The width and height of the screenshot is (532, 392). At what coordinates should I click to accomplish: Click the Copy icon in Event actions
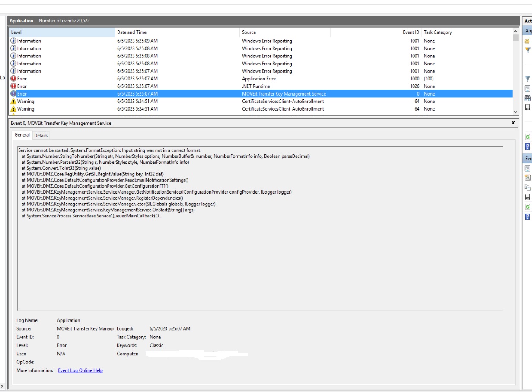(527, 187)
